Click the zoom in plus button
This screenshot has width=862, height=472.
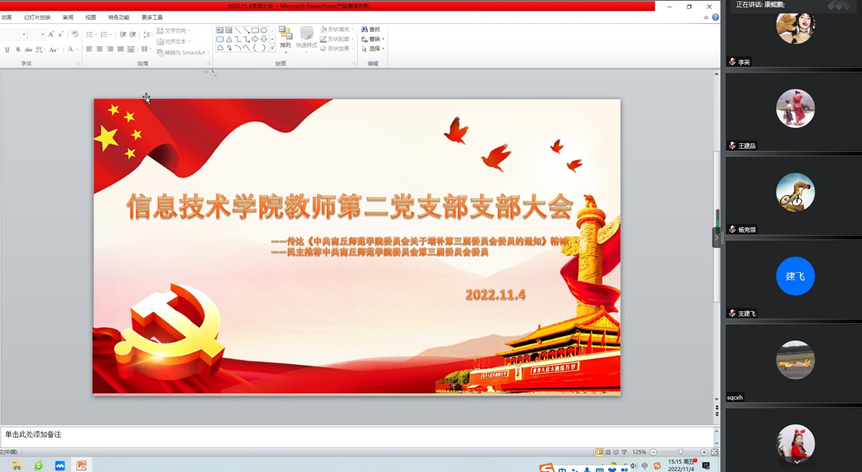(702, 452)
